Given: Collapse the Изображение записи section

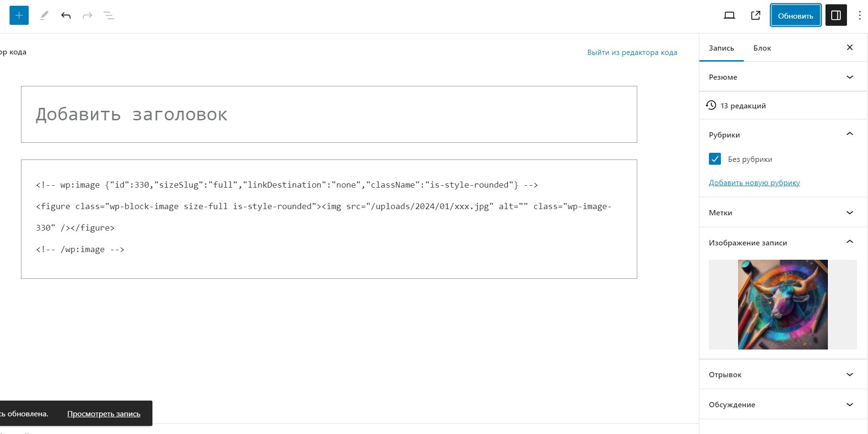Looking at the screenshot, I should coord(782,243).
